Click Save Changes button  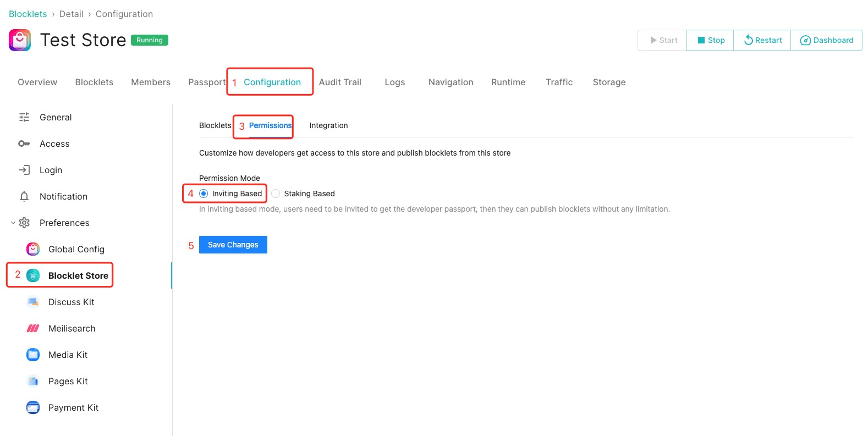point(233,245)
